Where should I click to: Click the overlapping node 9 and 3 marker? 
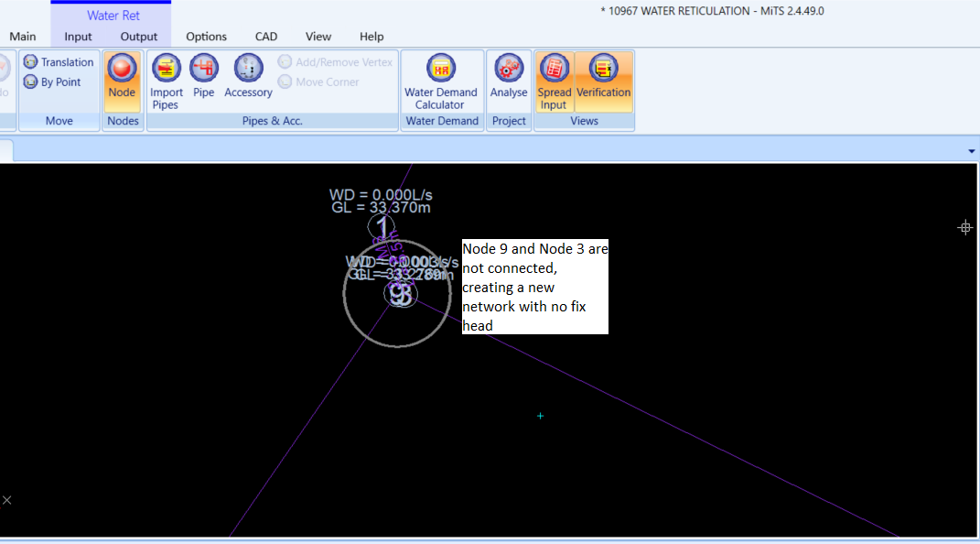pyautogui.click(x=401, y=294)
